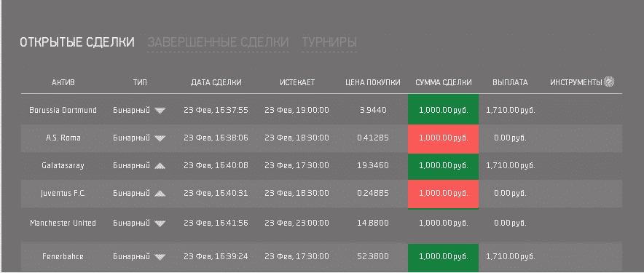Sort by the Дата сделки column header
The height and width of the screenshot is (273, 644).
point(216,82)
